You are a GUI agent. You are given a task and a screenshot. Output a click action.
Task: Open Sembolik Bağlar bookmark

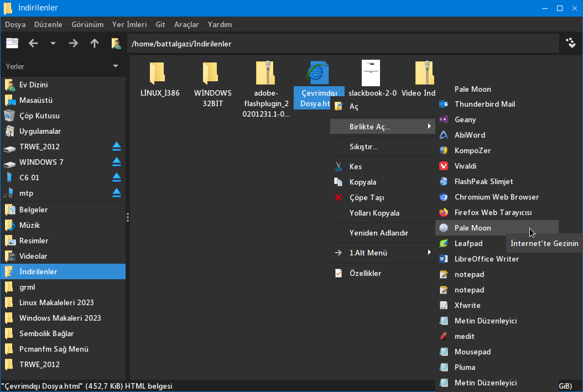click(63, 333)
